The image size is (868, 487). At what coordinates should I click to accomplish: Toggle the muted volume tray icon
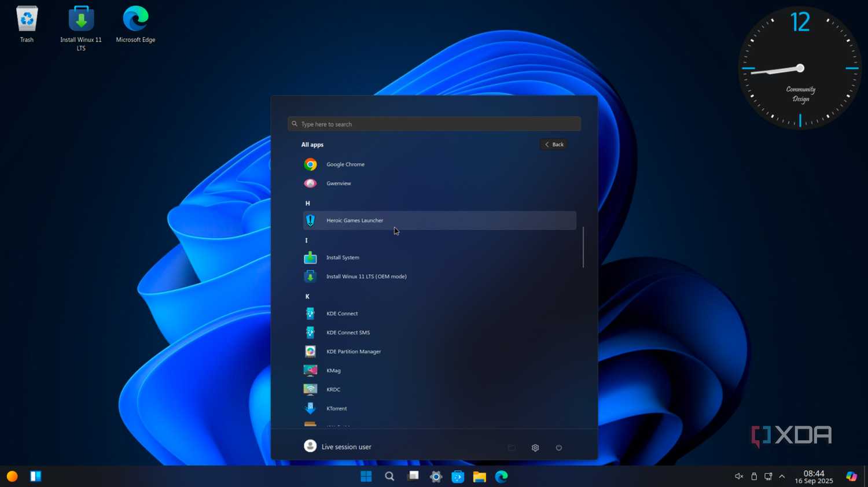tap(739, 477)
